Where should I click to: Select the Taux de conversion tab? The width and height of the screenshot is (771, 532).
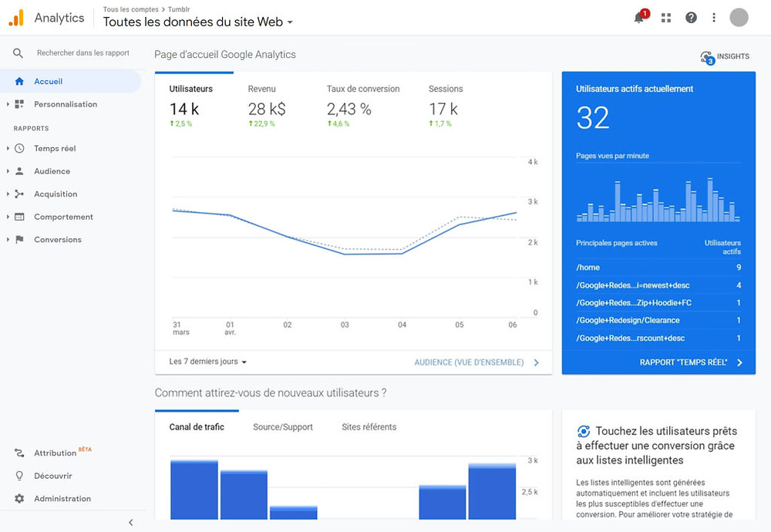(x=363, y=106)
